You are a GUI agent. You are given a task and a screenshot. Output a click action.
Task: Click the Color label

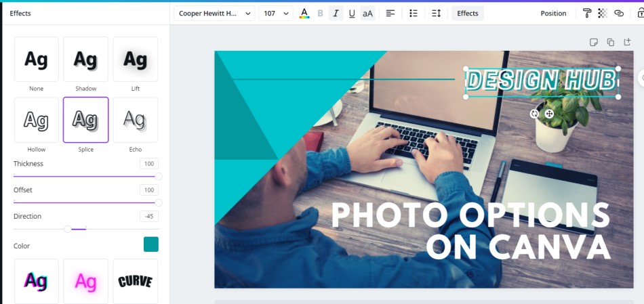click(22, 246)
